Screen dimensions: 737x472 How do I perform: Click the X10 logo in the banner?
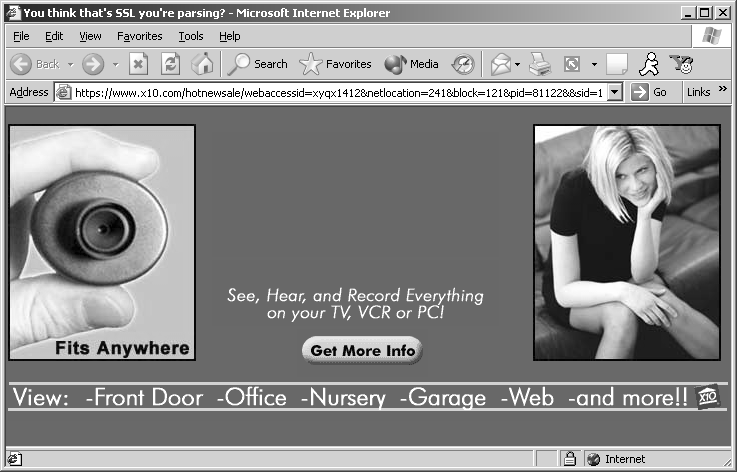707,397
